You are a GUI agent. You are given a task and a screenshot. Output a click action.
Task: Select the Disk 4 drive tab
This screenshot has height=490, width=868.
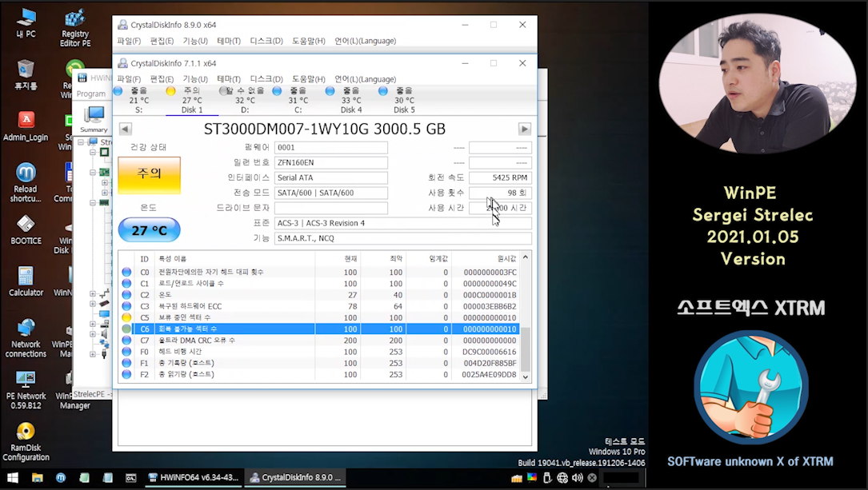(351, 100)
